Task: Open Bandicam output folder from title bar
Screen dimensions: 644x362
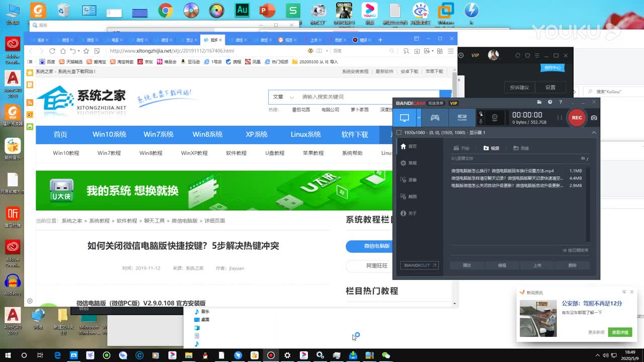Action: pos(539,101)
